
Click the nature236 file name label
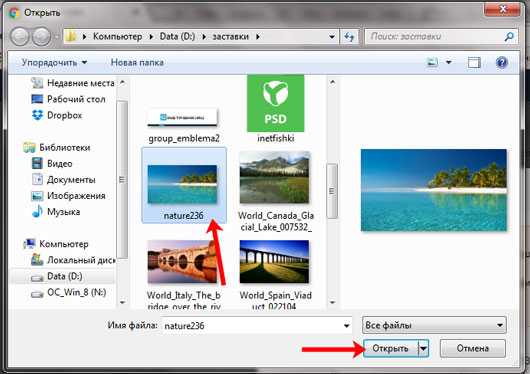pyautogui.click(x=184, y=215)
